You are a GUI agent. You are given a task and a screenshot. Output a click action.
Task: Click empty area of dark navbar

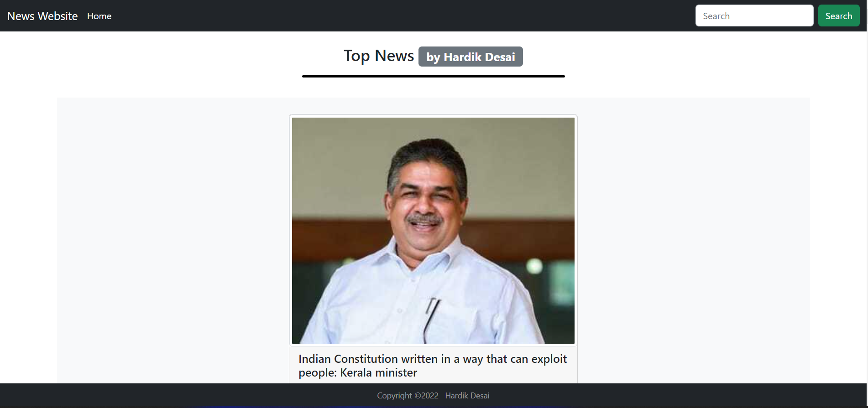(402, 16)
